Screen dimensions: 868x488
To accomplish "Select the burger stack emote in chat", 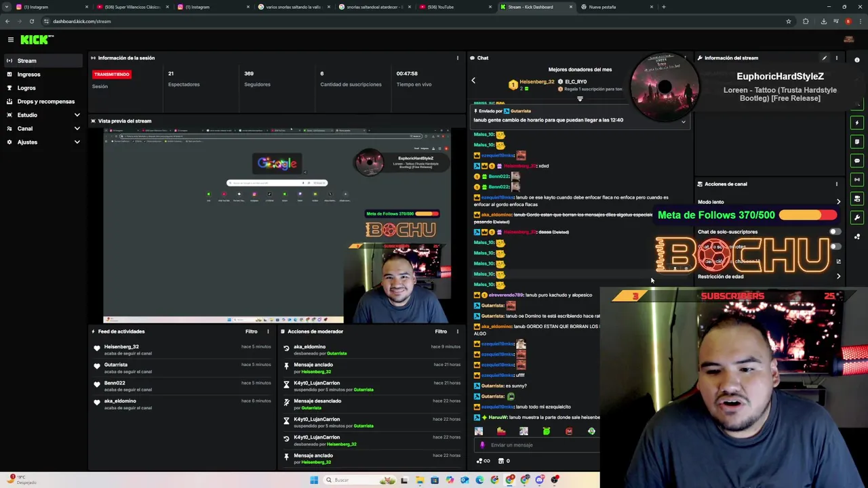I will pos(501,431).
